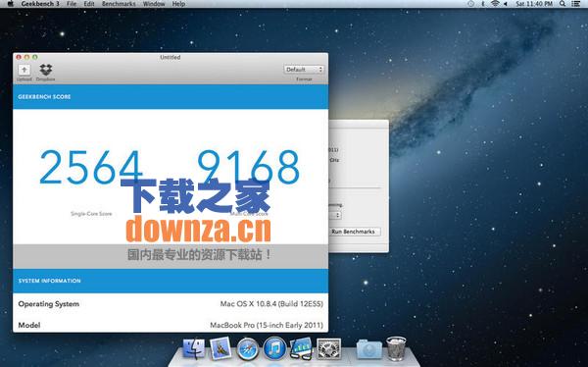Click the SYSTEM INFORMATION header
The image size is (588, 367).
[50, 281]
